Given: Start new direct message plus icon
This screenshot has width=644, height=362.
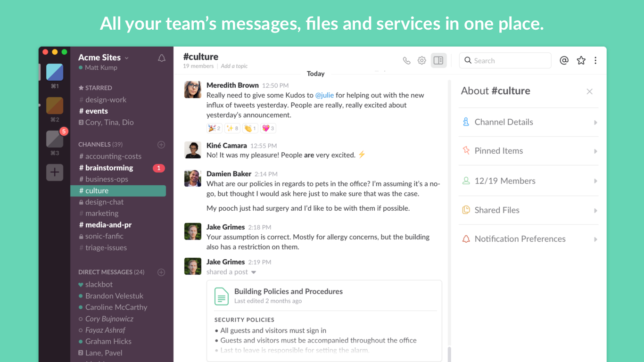Looking at the screenshot, I should click(161, 272).
